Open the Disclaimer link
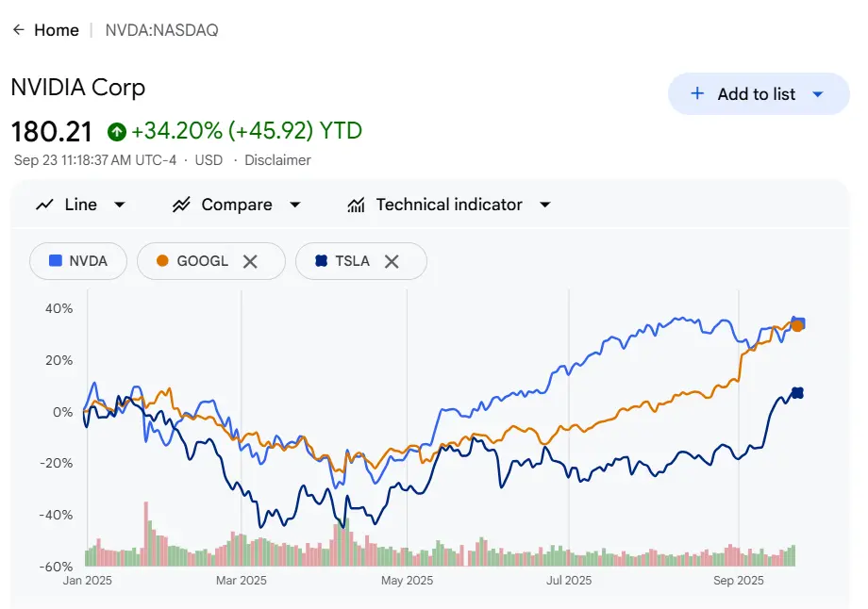Screen dimensions: 868x609 [277, 160]
